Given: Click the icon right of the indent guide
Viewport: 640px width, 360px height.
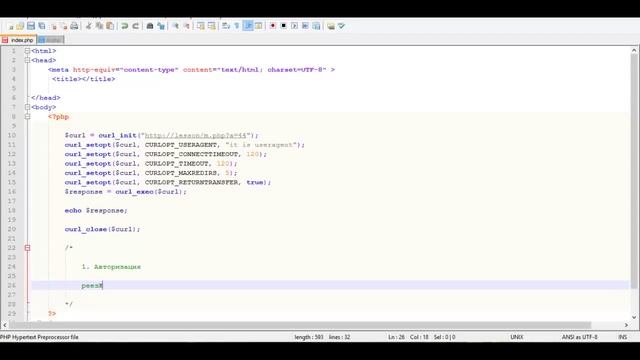Looking at the screenshot, I should point(259,26).
